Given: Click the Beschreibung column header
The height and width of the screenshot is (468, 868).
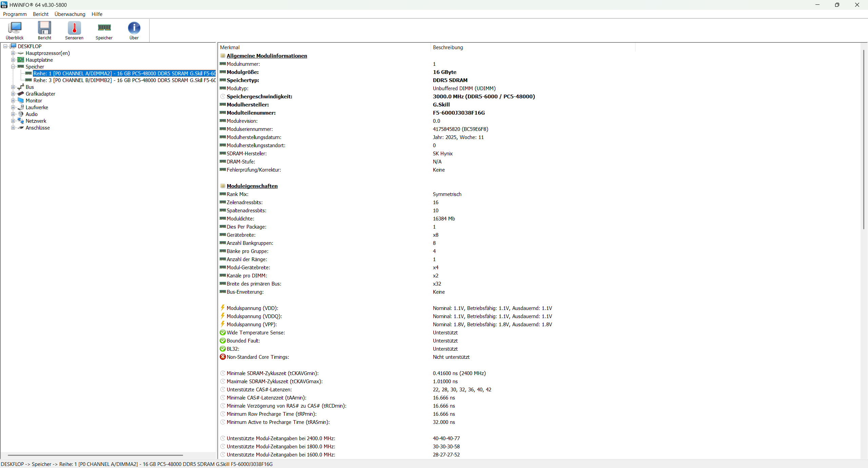Looking at the screenshot, I should pyautogui.click(x=448, y=47).
